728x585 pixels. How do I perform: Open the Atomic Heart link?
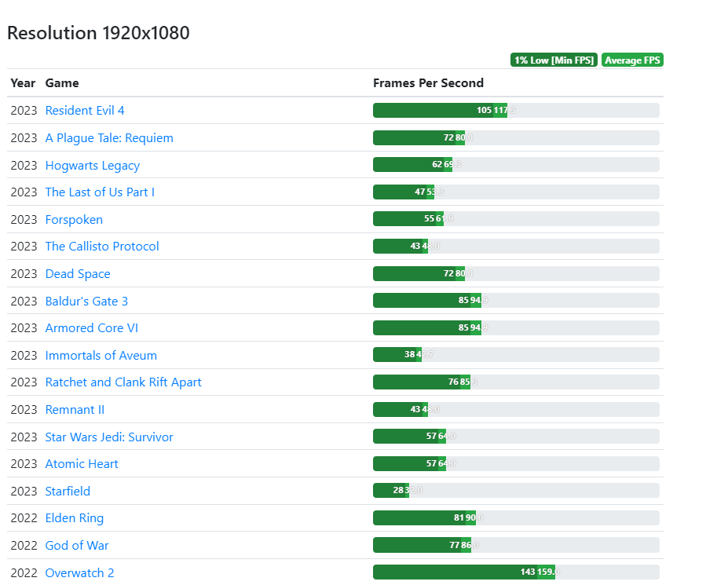(x=82, y=464)
